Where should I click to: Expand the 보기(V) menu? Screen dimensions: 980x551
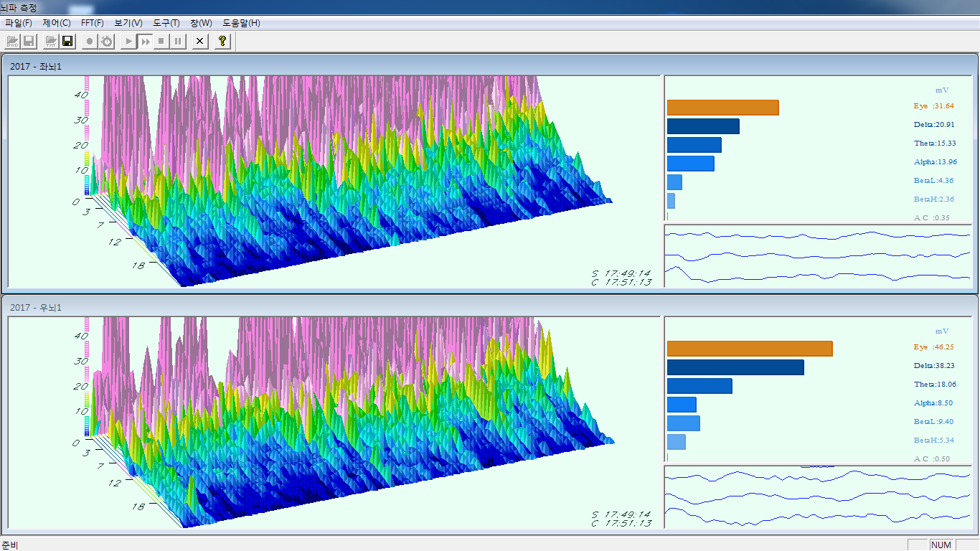[x=128, y=23]
